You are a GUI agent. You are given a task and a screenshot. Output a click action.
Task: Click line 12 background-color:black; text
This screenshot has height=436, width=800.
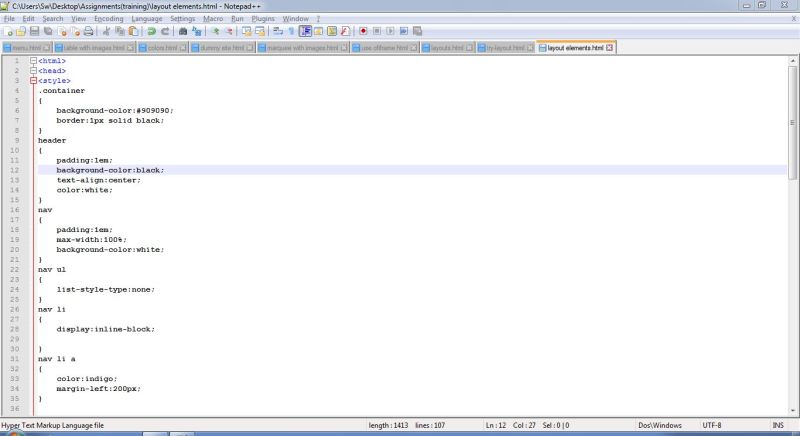click(110, 170)
